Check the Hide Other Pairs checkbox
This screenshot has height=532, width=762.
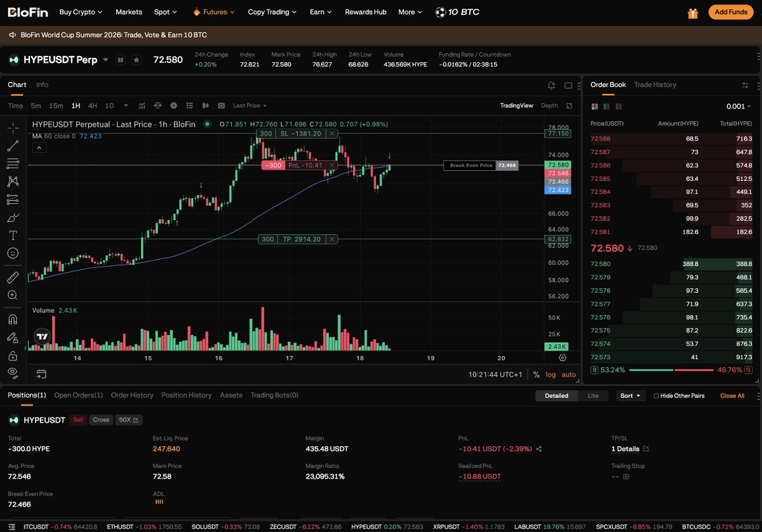pos(657,396)
